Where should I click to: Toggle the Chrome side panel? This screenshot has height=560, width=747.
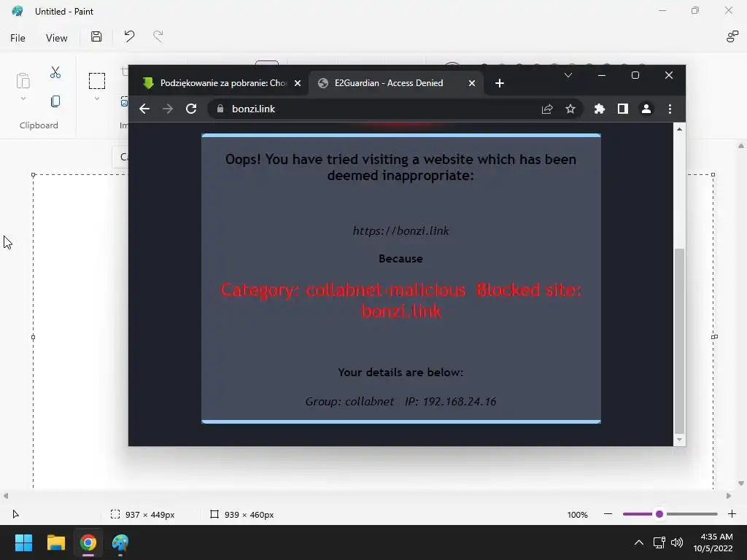tap(623, 109)
